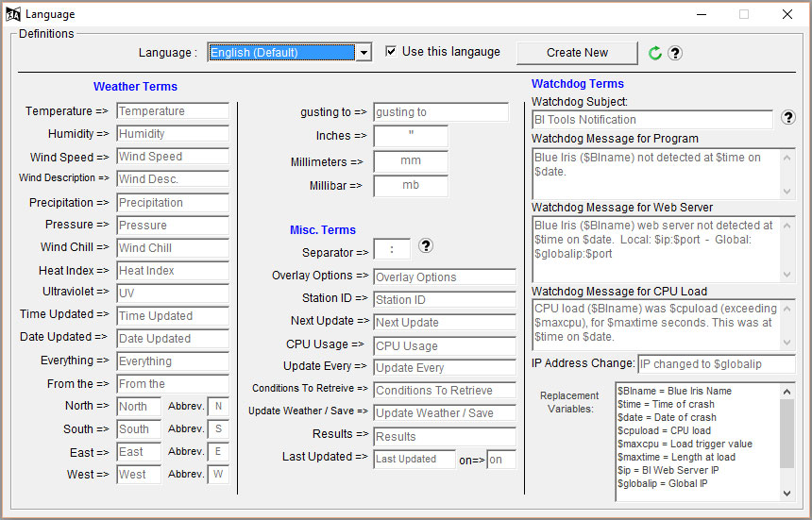This screenshot has height=520, width=812.
Task: Click the Temperature term input field
Action: 173,111
